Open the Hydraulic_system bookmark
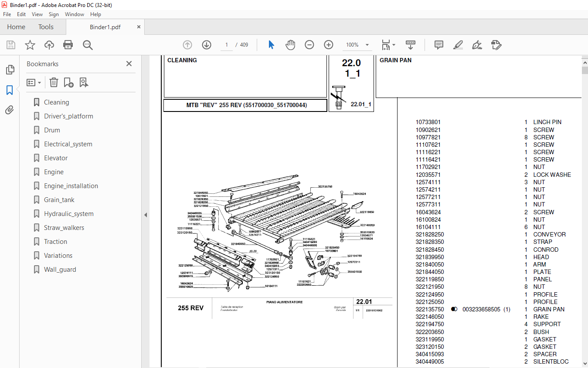 pos(69,214)
